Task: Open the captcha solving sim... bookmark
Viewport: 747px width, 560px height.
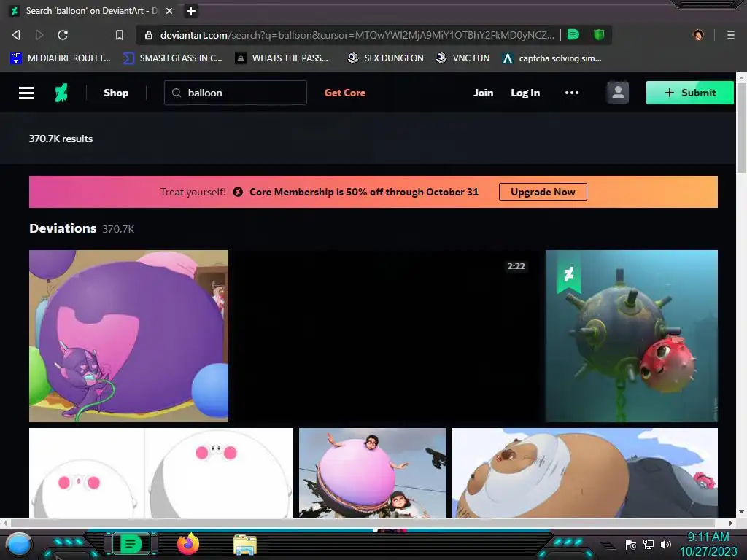Action: pos(552,58)
